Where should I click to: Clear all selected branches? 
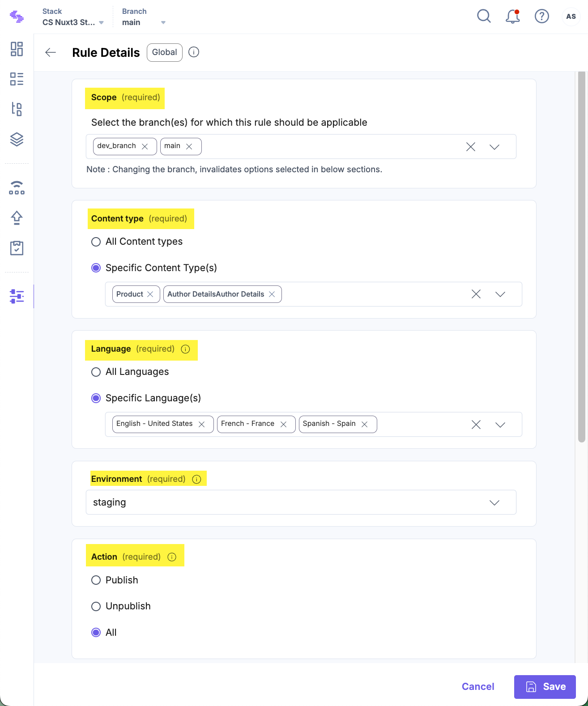471,147
